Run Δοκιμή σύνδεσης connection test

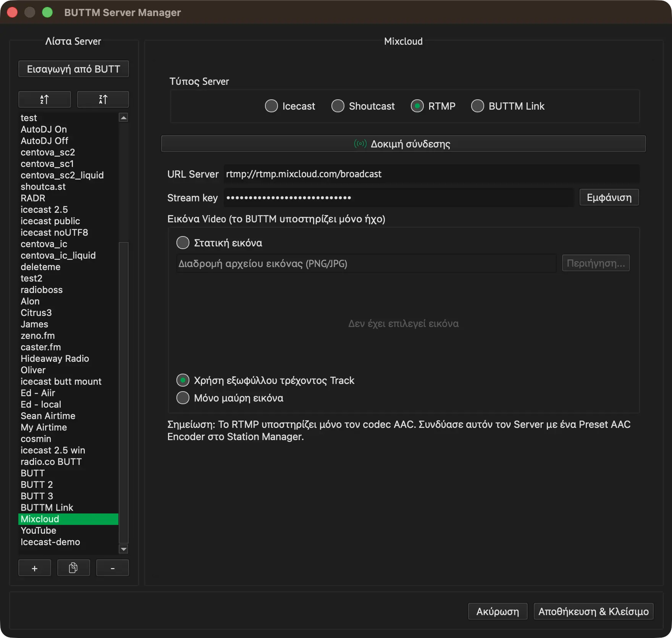pyautogui.click(x=404, y=144)
